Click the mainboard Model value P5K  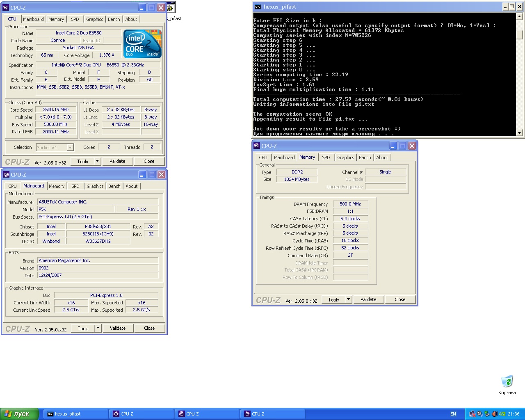coord(76,209)
